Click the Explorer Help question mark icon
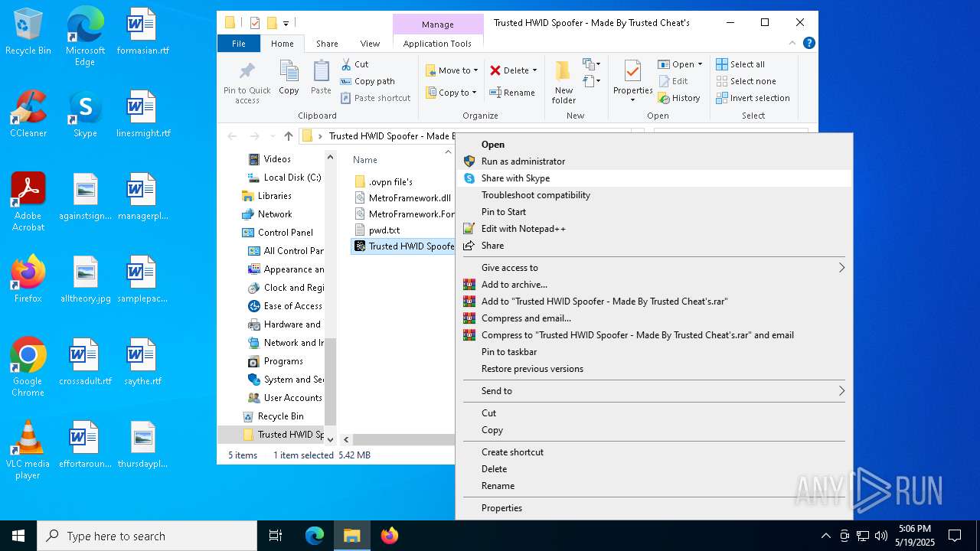Viewport: 980px width, 551px height. (x=808, y=43)
